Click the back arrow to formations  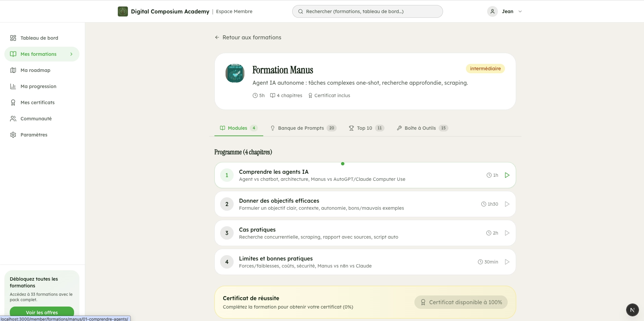click(x=216, y=37)
